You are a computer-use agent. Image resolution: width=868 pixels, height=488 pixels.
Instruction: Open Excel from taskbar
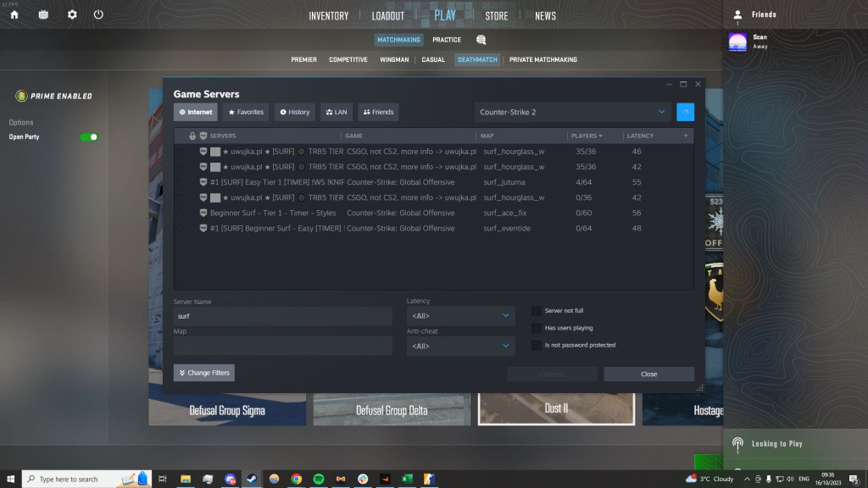coord(407,479)
